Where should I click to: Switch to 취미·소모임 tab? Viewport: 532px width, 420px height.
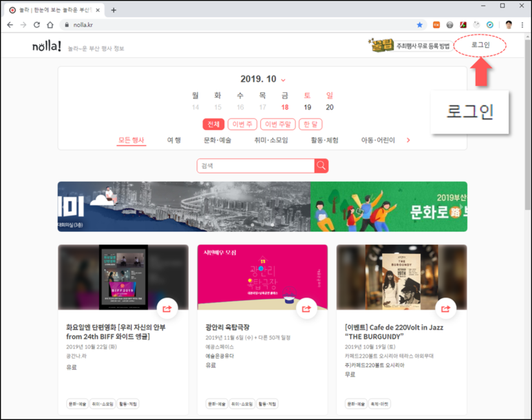[271, 140]
